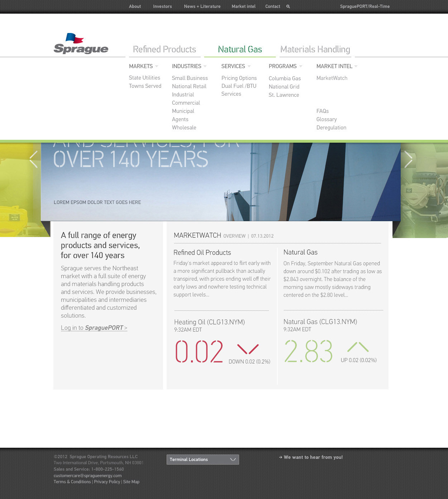Screen dimensions: 448x499
Task: Click customercare@spragueenergy.com email link
Action: click(88, 476)
